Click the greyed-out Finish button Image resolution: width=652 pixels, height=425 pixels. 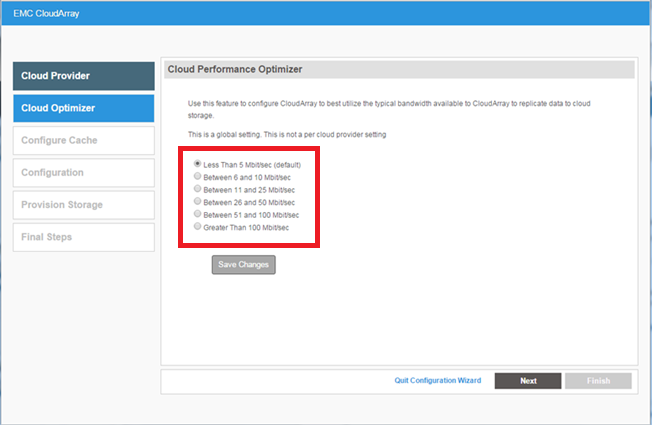tap(598, 381)
